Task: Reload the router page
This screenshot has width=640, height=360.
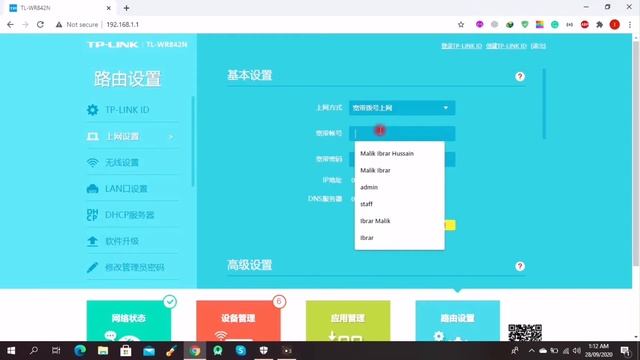Action: pos(40,24)
